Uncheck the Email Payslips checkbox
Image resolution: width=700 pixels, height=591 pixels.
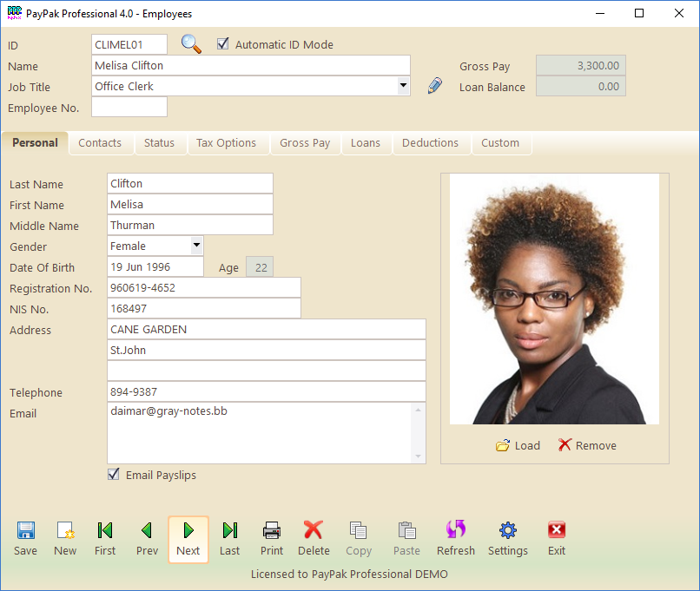[x=113, y=475]
